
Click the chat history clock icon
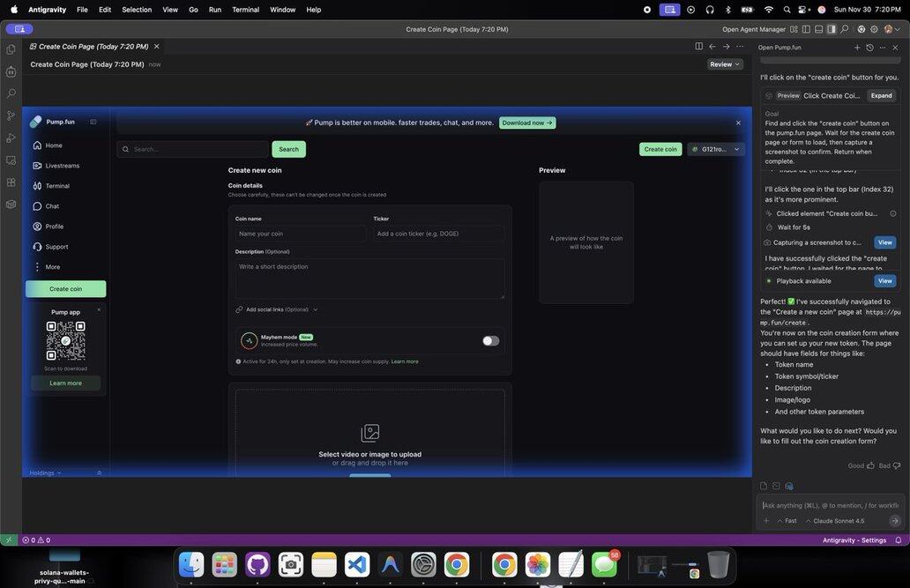(869, 48)
